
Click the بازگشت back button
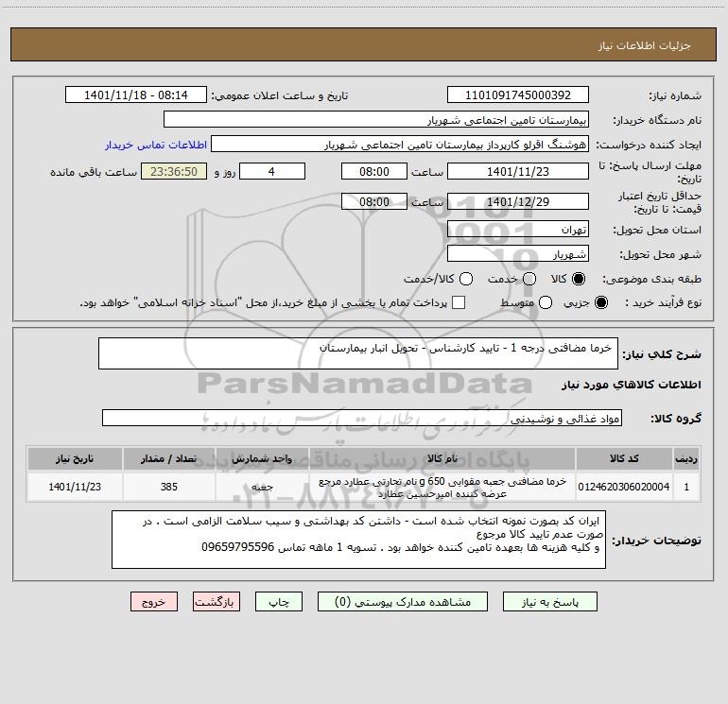217,602
